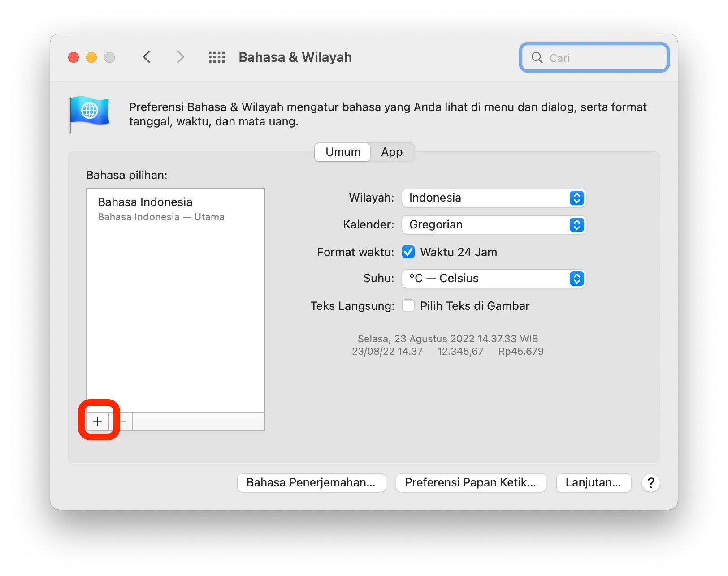Click inside the Cari search field
Viewport: 728px width, 576px height.
(x=596, y=57)
